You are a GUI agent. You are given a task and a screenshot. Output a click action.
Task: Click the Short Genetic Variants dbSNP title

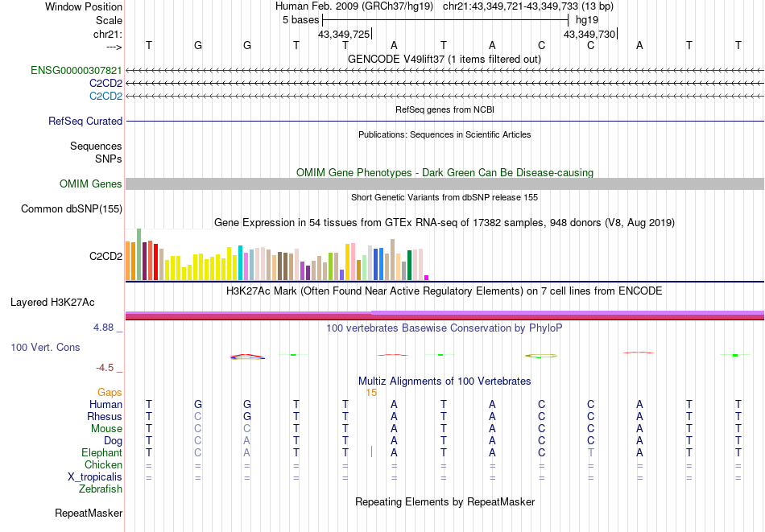[x=445, y=197]
